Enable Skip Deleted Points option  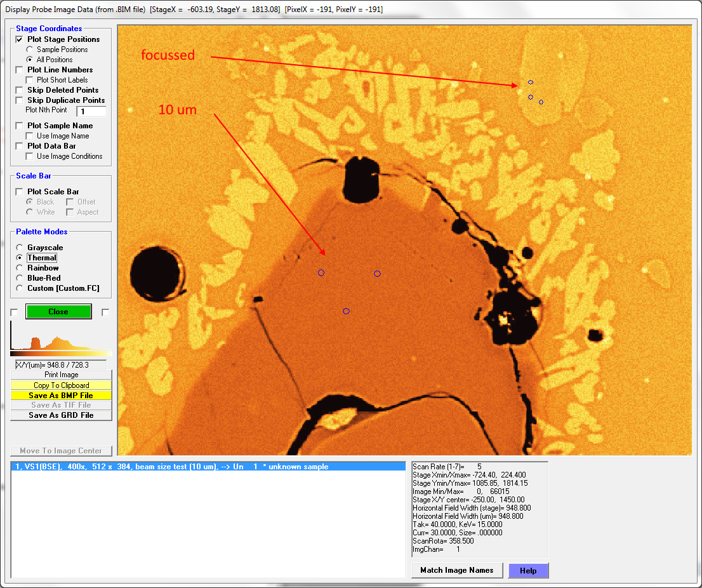[x=20, y=90]
